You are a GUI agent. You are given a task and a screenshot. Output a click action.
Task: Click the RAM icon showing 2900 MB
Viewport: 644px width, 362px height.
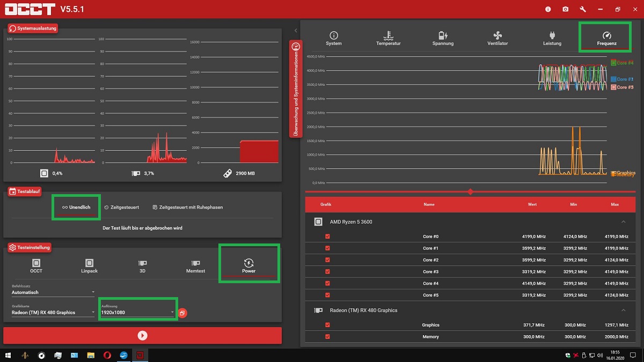227,173
